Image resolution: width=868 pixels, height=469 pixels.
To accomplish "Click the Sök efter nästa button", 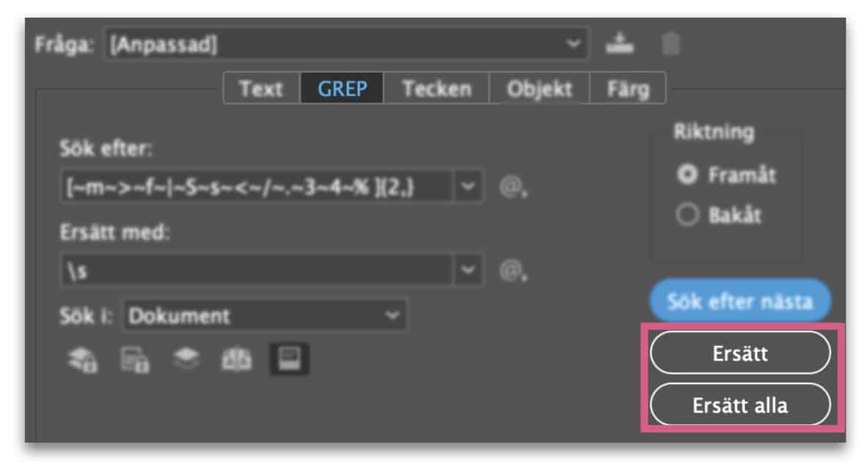I will pyautogui.click(x=740, y=301).
